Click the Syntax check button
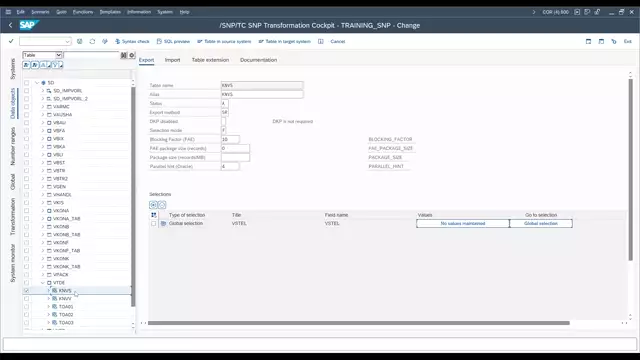Image resolution: width=640 pixels, height=360 pixels. point(132,41)
